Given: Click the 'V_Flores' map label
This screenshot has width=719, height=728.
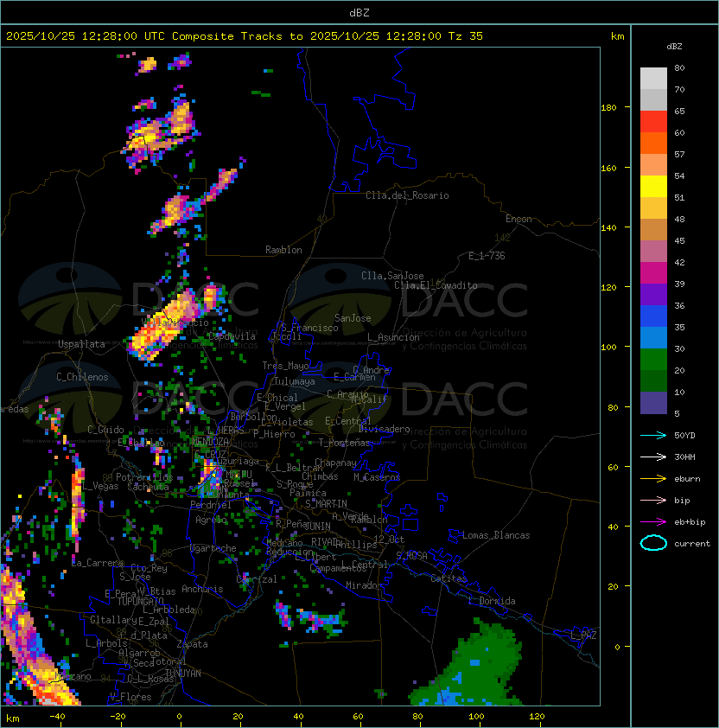Looking at the screenshot, I should pyautogui.click(x=130, y=697).
